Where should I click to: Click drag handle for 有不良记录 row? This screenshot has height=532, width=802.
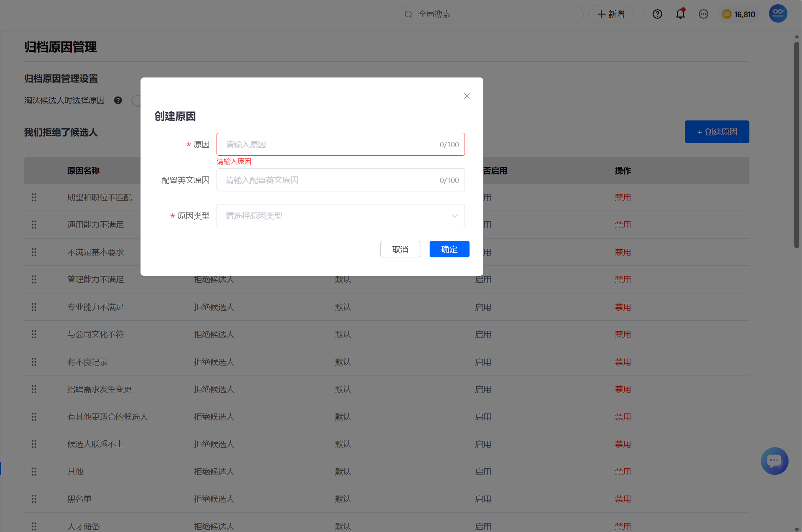pyautogui.click(x=34, y=362)
